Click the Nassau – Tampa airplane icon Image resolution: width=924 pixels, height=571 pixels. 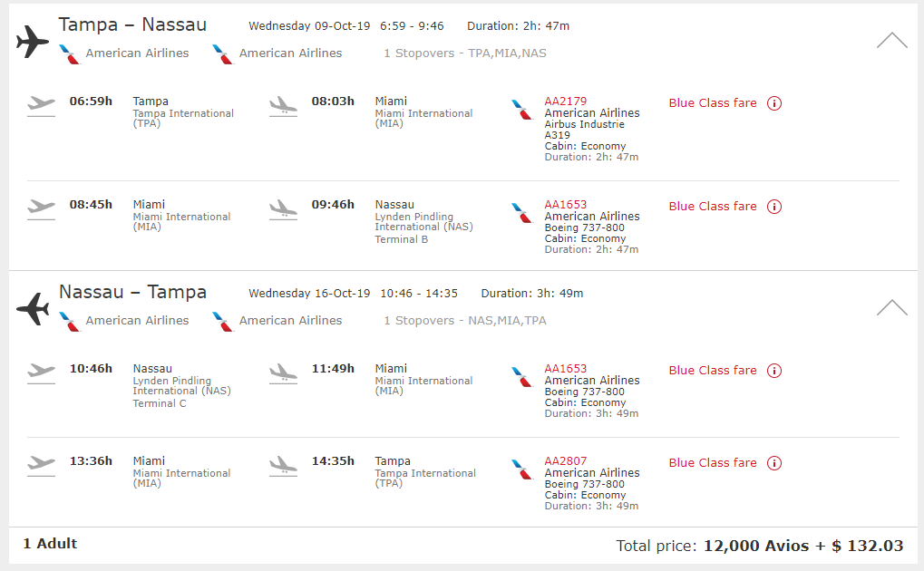point(33,308)
